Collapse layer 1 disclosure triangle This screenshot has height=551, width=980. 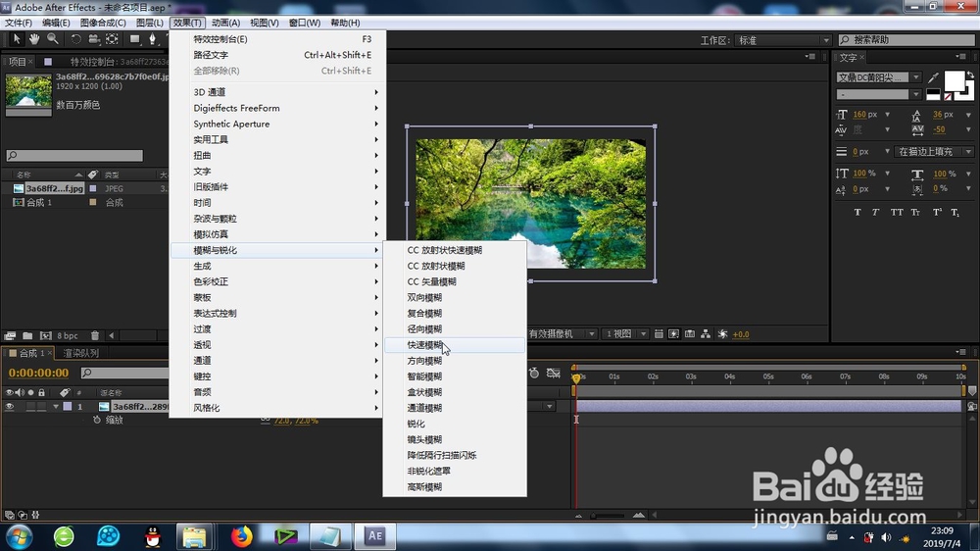point(56,407)
